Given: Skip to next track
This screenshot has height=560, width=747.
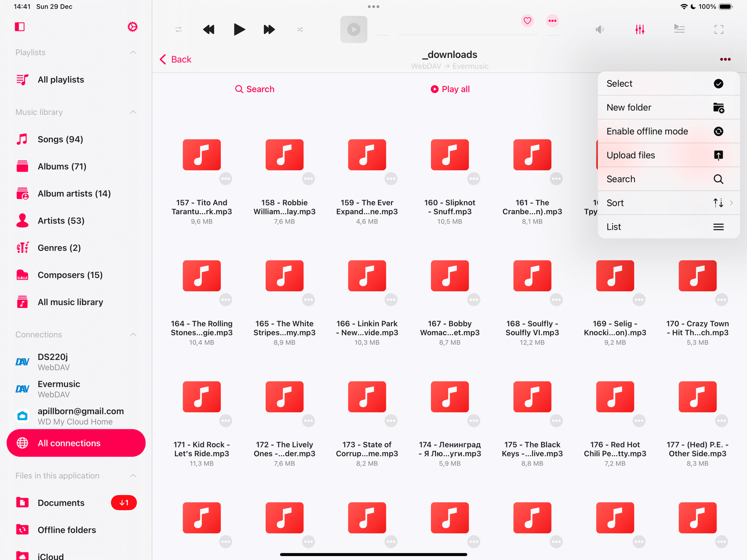Looking at the screenshot, I should [269, 29].
